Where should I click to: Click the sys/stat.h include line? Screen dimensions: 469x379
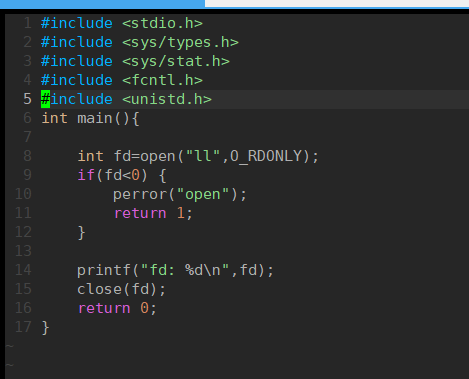(135, 61)
